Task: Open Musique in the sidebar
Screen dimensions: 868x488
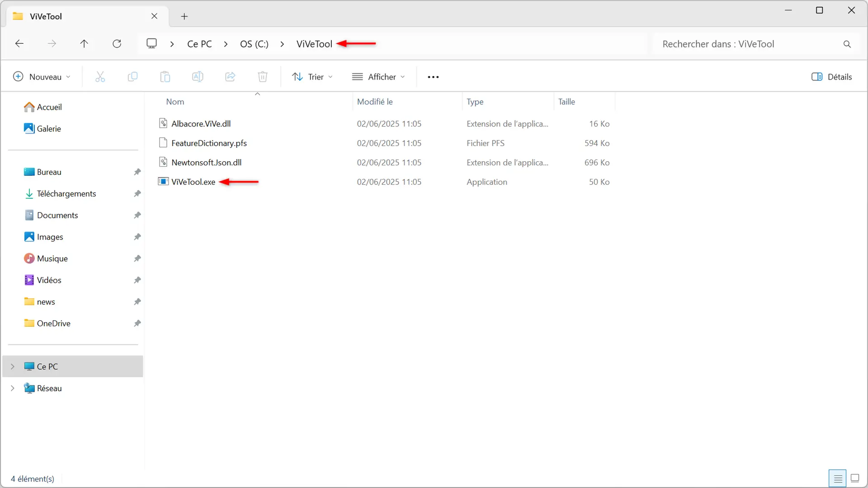Action: [x=52, y=259]
